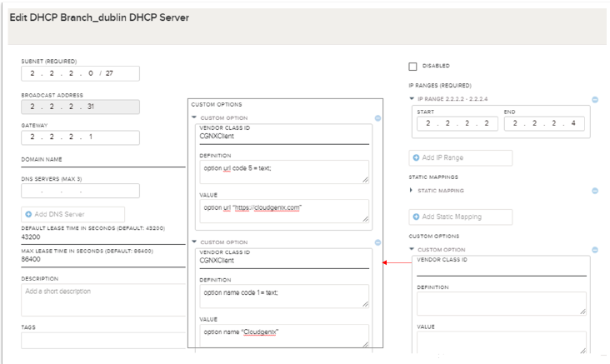Viewport: 610px width, 364px height.
Task: Click the Tags input field
Action: coord(103,340)
